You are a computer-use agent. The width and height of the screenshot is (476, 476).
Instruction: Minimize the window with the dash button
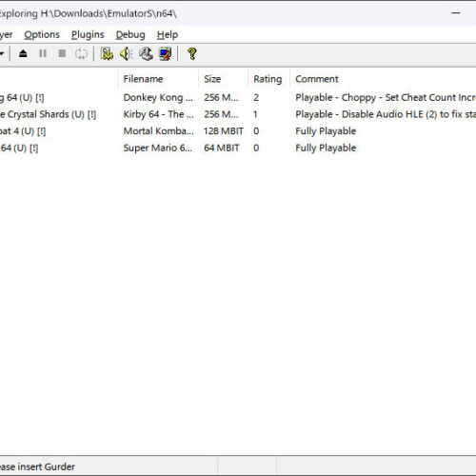[456, 13]
